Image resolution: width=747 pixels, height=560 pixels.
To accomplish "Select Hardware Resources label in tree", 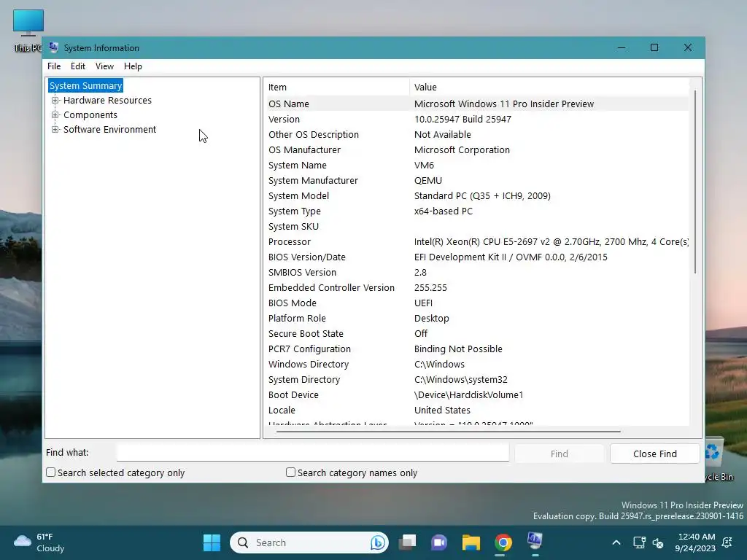I will (x=107, y=101).
